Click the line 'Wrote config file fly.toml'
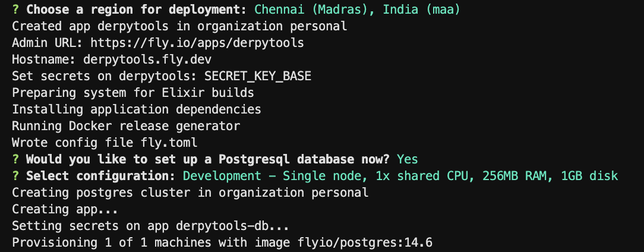 [x=105, y=143]
